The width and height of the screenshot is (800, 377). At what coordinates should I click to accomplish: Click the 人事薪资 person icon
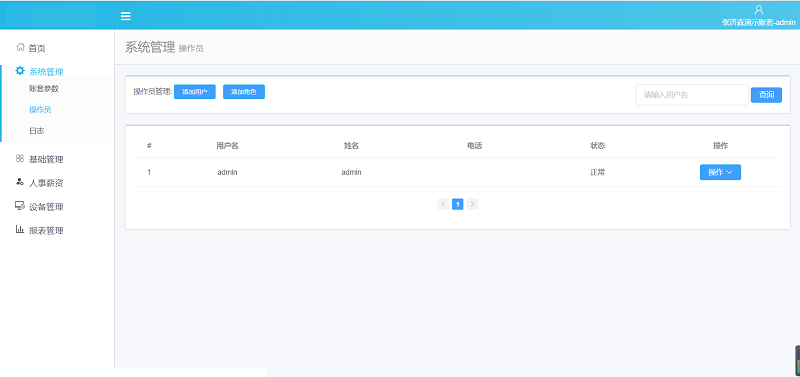click(20, 182)
